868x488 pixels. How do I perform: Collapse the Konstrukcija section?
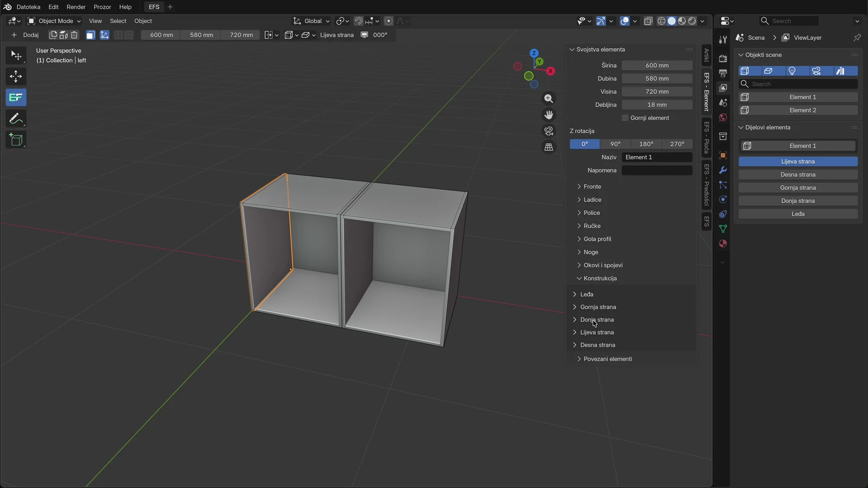(599, 278)
